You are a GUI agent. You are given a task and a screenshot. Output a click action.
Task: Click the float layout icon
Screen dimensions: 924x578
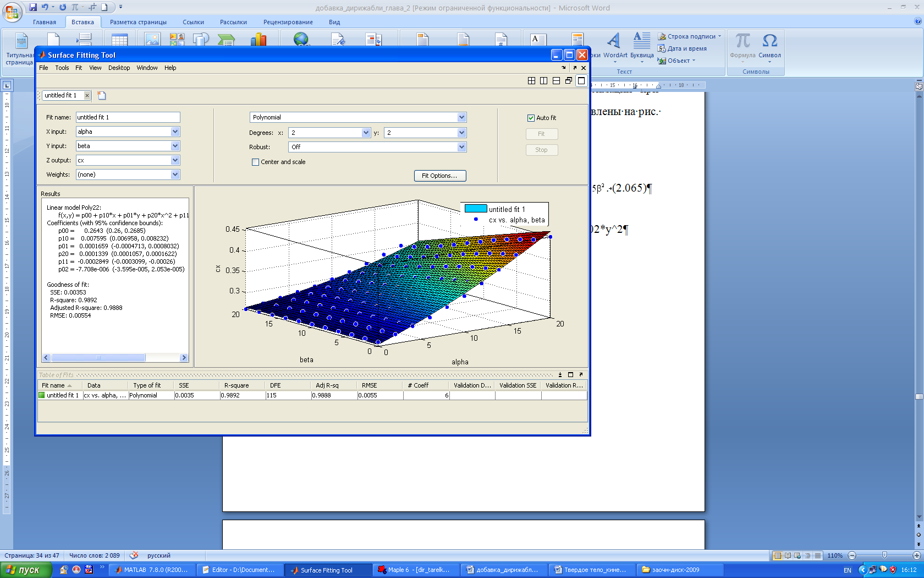coord(569,81)
